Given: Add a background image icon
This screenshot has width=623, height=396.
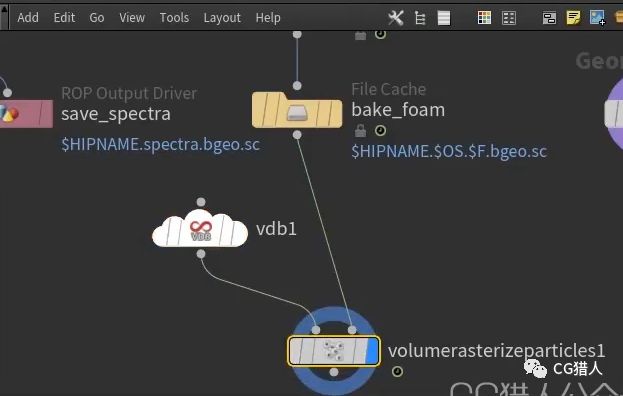Looking at the screenshot, I should [597, 18].
